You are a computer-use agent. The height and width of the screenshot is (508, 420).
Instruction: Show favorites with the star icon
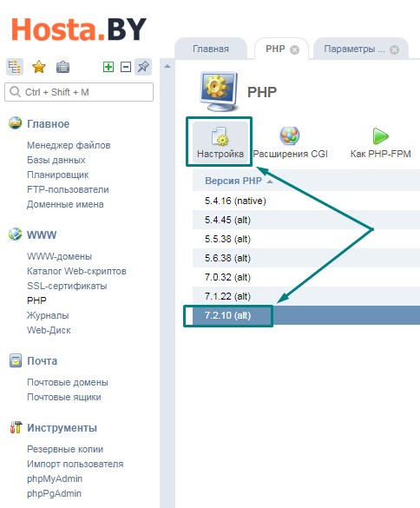click(39, 67)
